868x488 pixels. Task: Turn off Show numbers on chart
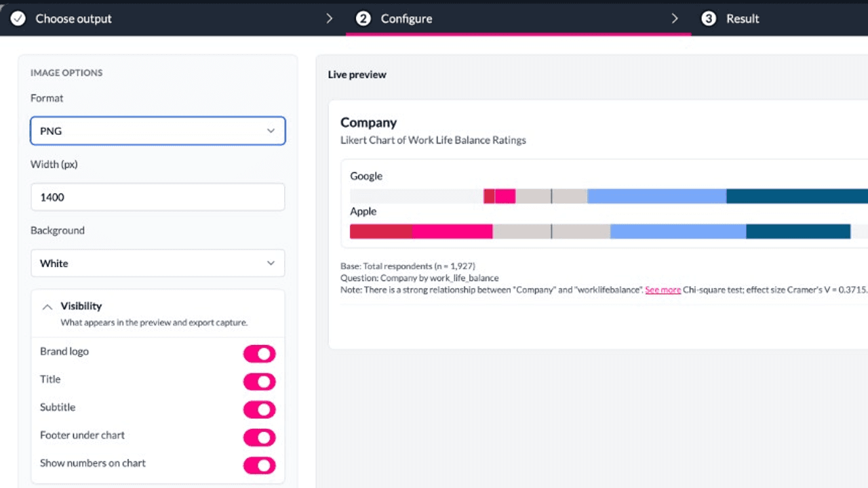click(260, 465)
